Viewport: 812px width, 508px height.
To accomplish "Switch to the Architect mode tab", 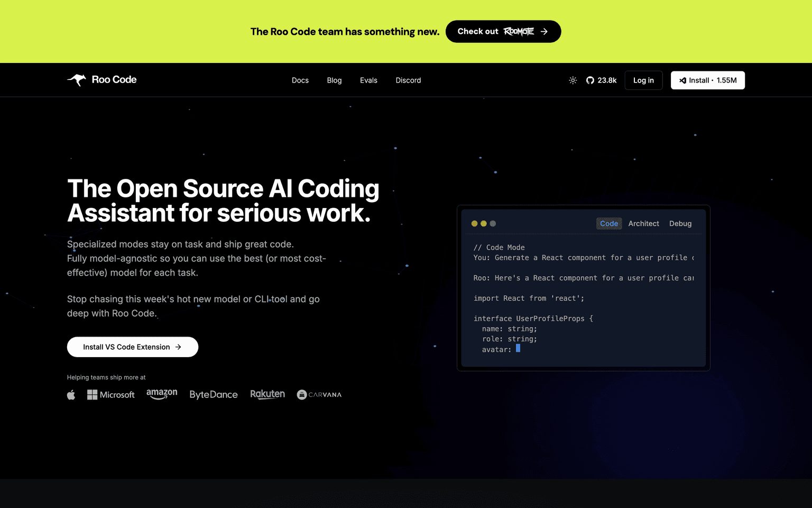I will (x=643, y=224).
